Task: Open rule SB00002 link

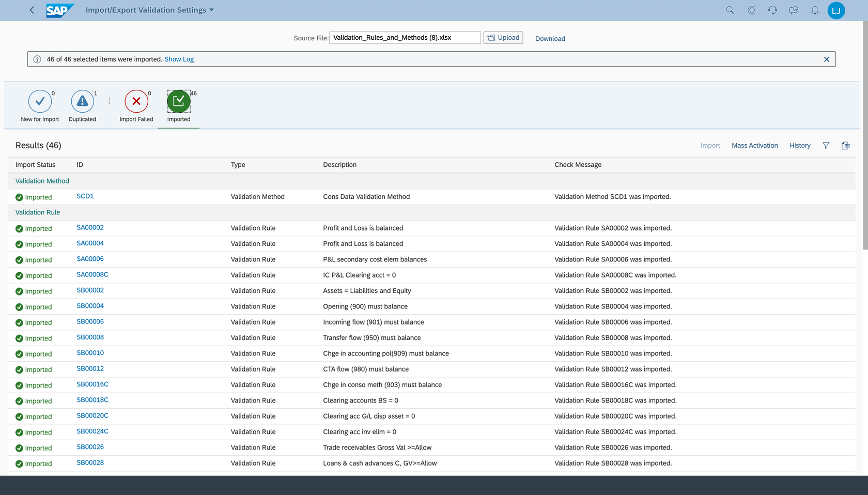Action: point(90,290)
